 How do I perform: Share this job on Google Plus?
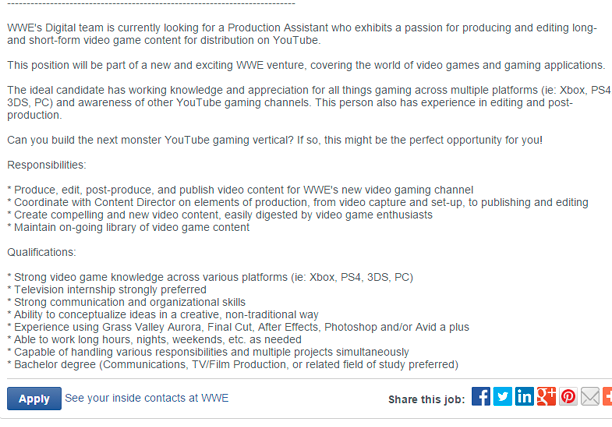click(547, 397)
